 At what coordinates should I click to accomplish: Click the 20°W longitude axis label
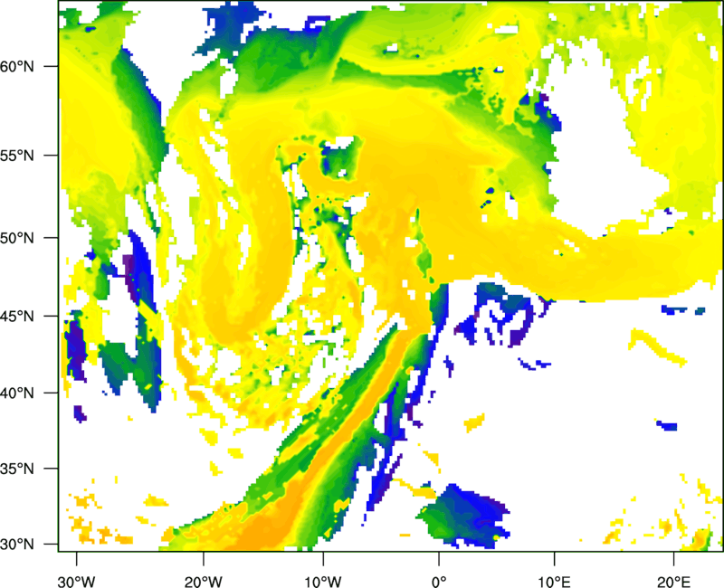click(203, 582)
